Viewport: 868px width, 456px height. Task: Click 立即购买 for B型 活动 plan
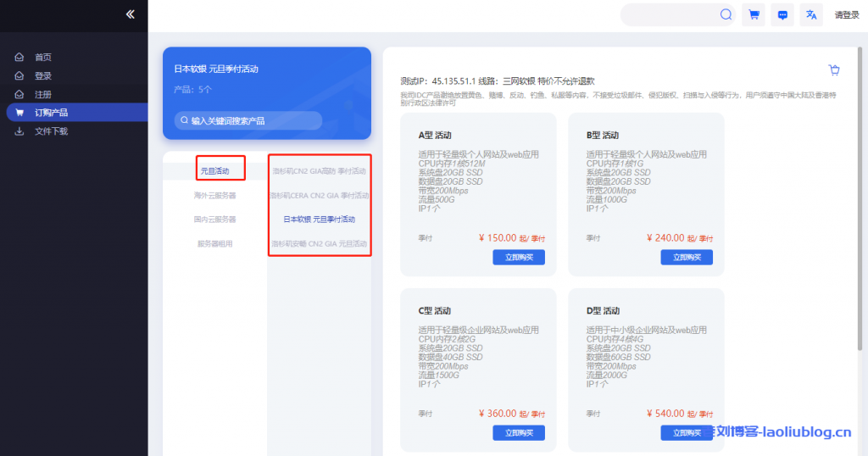(687, 258)
